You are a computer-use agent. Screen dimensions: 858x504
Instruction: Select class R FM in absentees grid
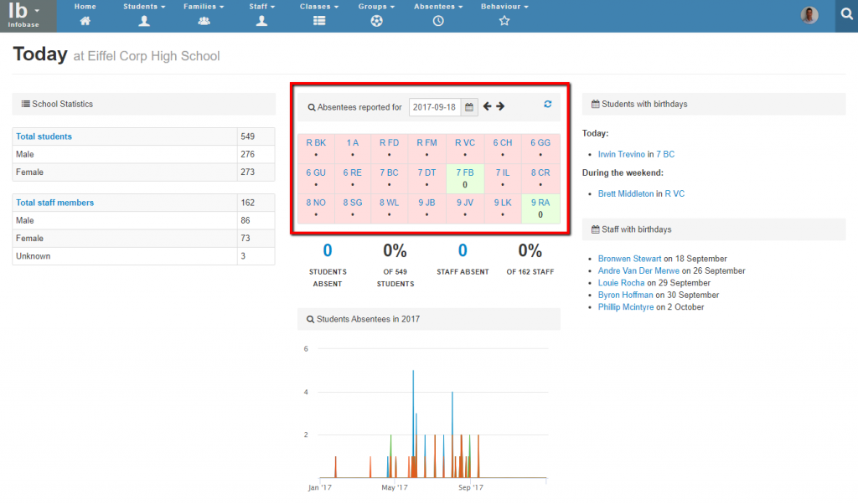426,142
